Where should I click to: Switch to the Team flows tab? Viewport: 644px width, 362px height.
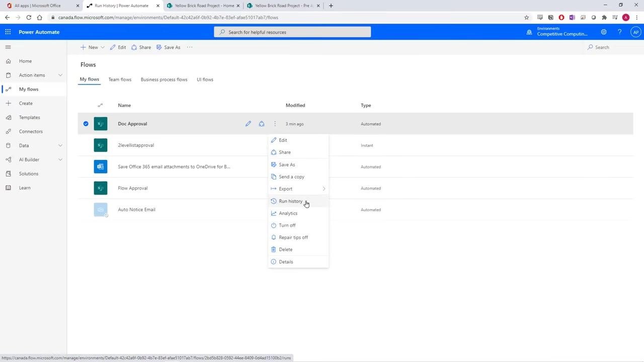click(x=120, y=79)
